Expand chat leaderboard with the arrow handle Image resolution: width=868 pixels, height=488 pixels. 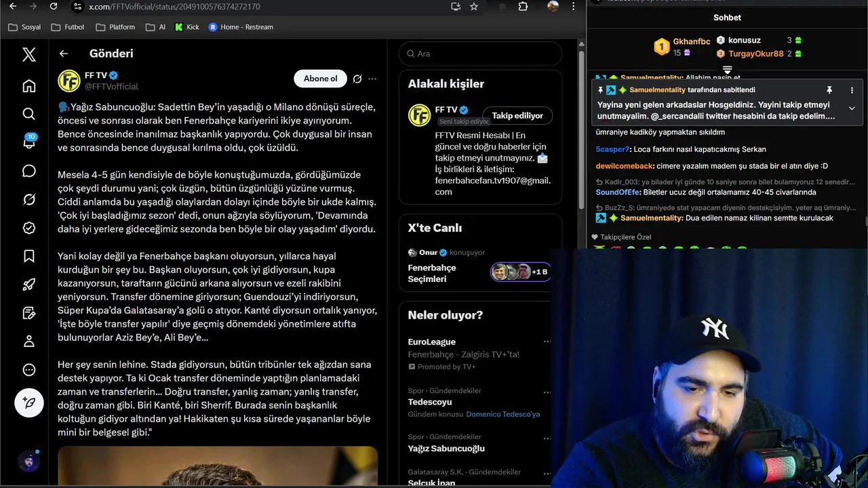point(727,70)
